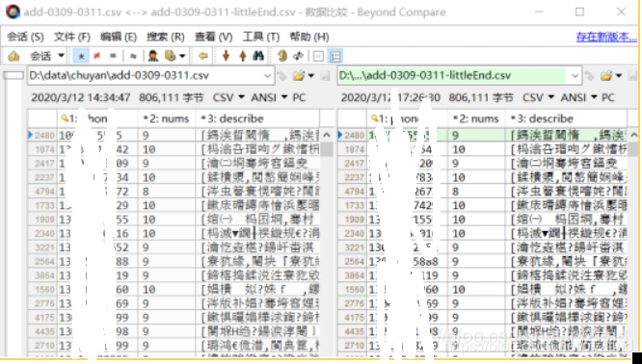Open the 搜索 (R) menu
642x364 pixels.
pos(166,37)
